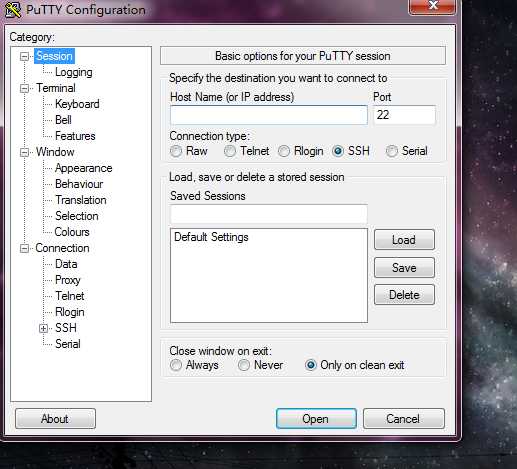Go to Proxy settings in tree
This screenshot has height=469, width=517.
[x=68, y=280]
